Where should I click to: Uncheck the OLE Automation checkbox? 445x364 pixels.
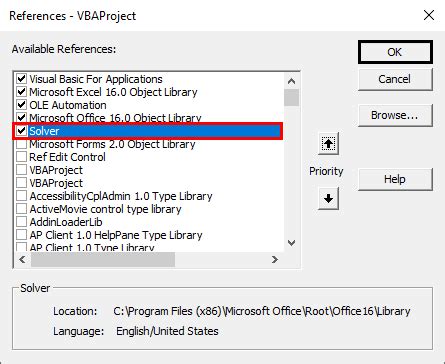(22, 105)
